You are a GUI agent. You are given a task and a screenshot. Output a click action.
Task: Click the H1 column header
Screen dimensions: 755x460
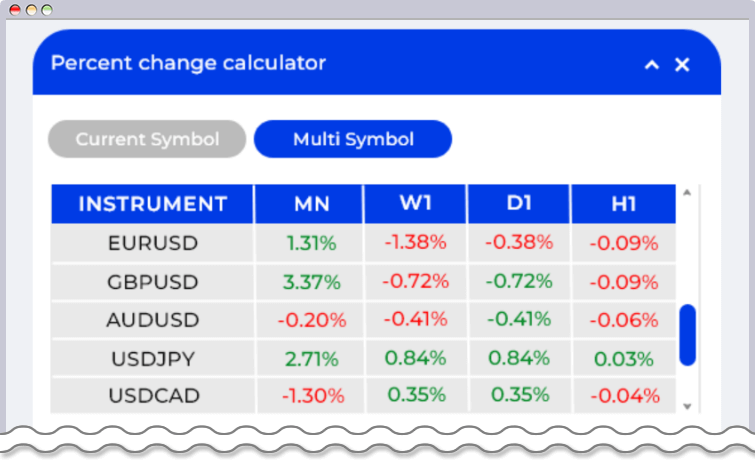[623, 204]
